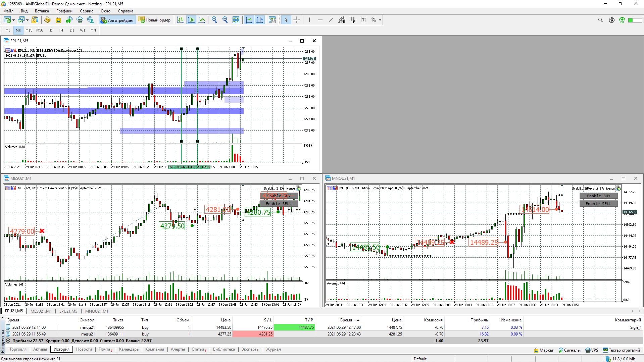
Task: Toggle the Алготрейдинг button
Action: (117, 20)
